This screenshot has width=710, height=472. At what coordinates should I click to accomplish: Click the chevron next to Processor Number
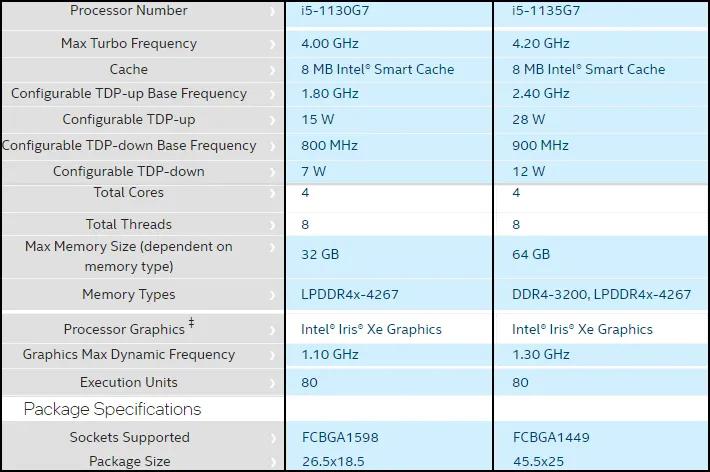(x=273, y=11)
